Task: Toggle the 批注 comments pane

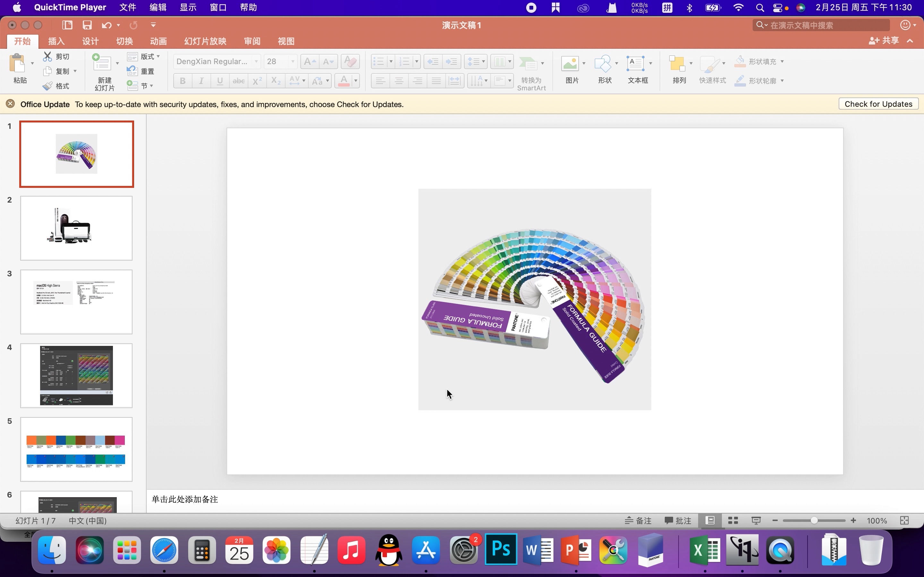Action: pyautogui.click(x=678, y=521)
